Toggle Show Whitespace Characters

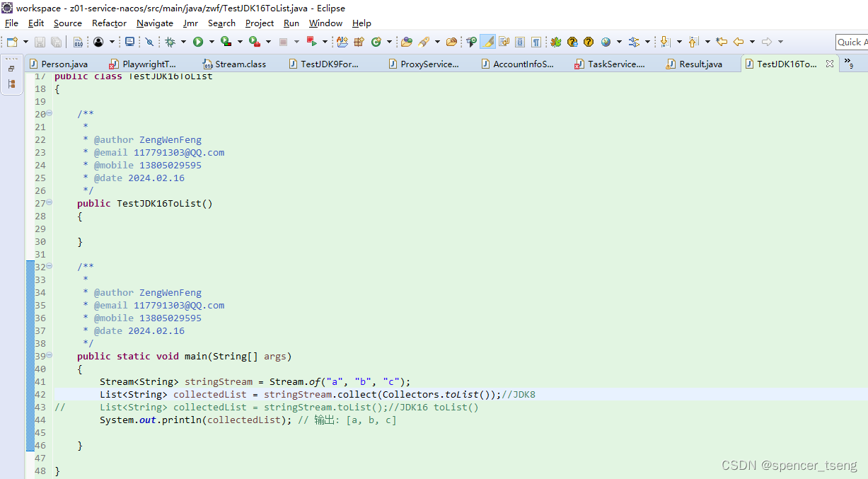click(x=536, y=41)
